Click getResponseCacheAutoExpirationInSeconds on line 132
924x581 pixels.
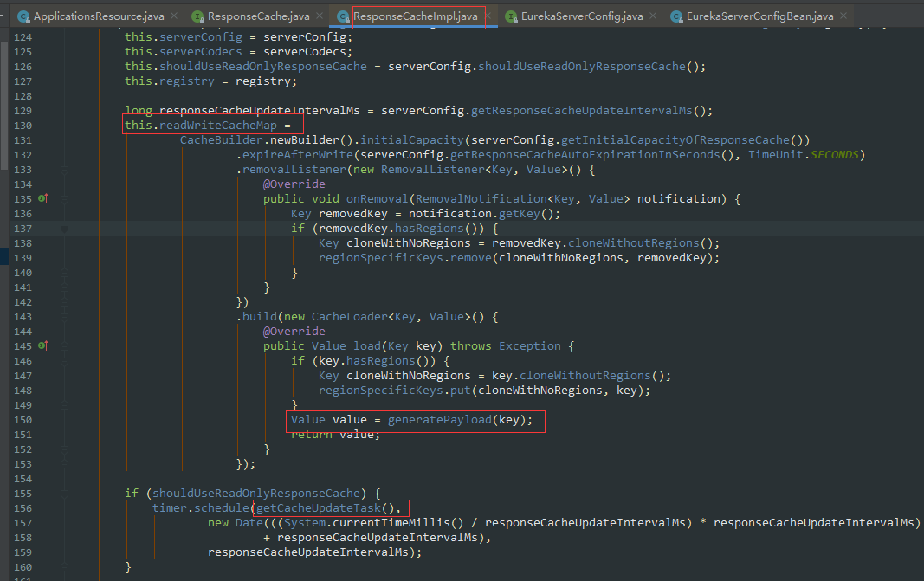[585, 154]
